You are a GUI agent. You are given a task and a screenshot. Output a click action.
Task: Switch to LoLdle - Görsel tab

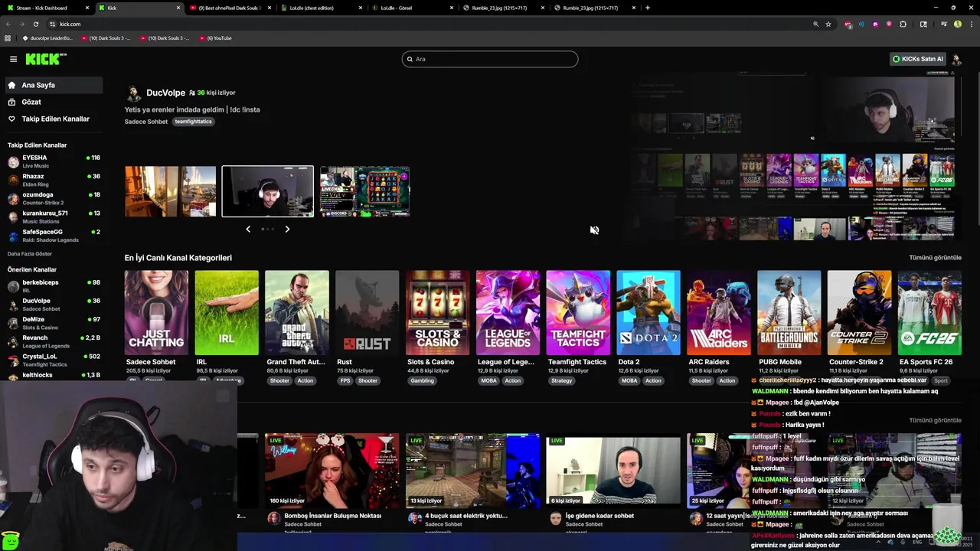413,8
